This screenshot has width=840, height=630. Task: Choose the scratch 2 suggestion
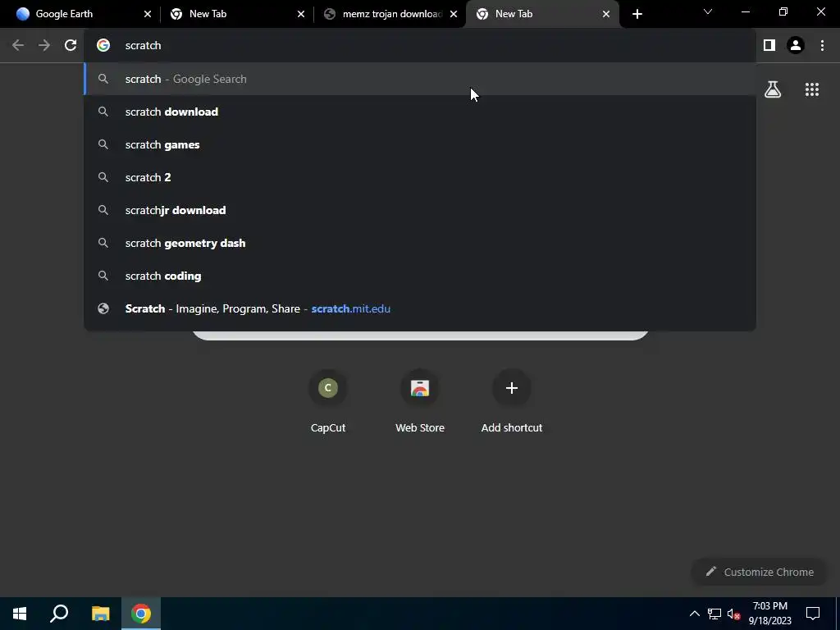[419, 177]
